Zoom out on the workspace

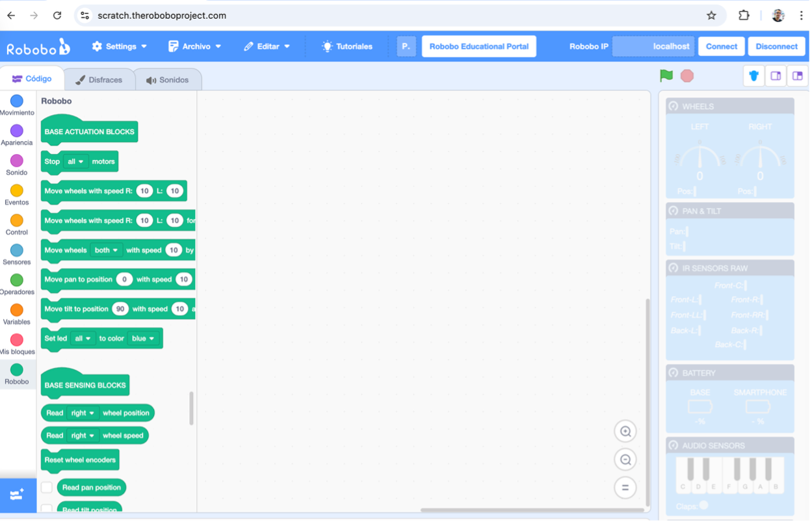[x=625, y=460]
